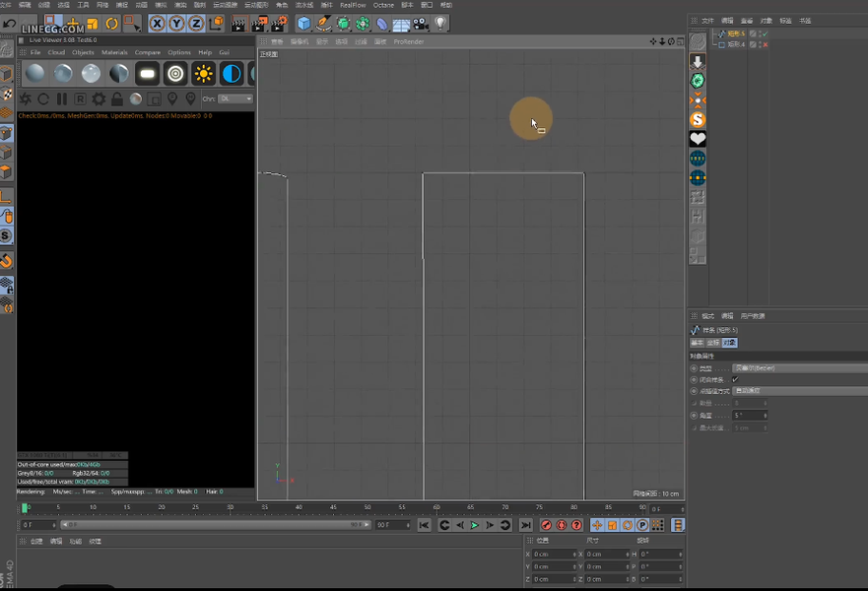Toggle Live Viewer resolution lock

click(x=117, y=99)
